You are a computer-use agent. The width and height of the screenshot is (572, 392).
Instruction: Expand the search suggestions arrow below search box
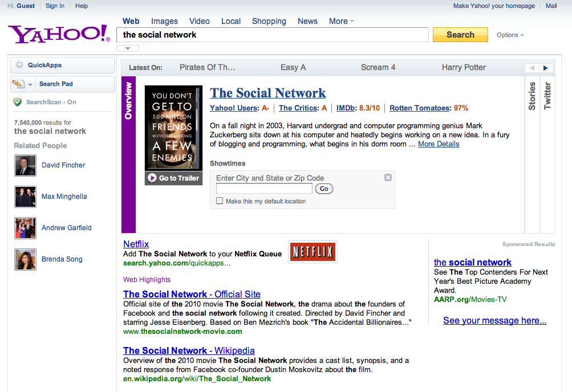(128, 48)
